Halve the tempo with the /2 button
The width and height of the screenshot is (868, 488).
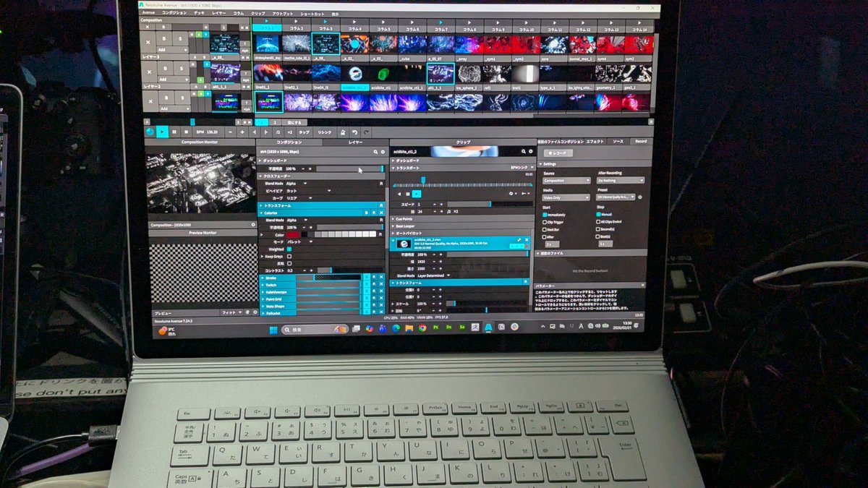[278, 132]
